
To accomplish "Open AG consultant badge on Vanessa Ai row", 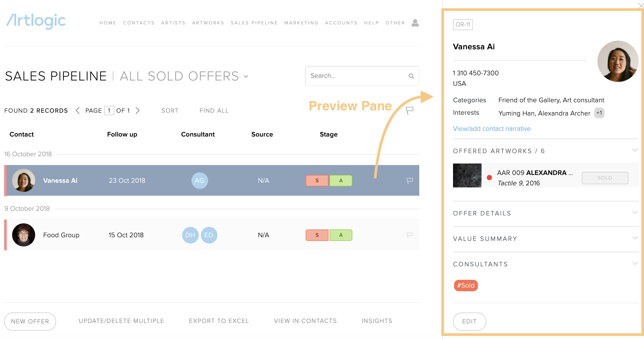I will 200,181.
